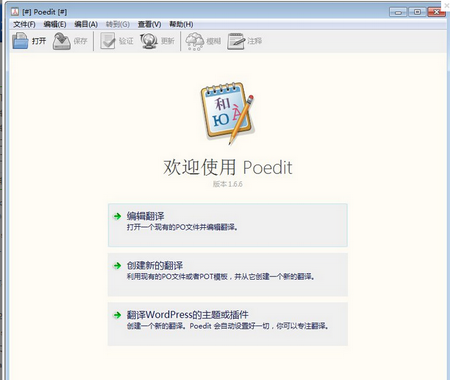The width and height of the screenshot is (450, 380).
Task: Open the 编辑(E) menu
Action: pyautogui.click(x=55, y=24)
